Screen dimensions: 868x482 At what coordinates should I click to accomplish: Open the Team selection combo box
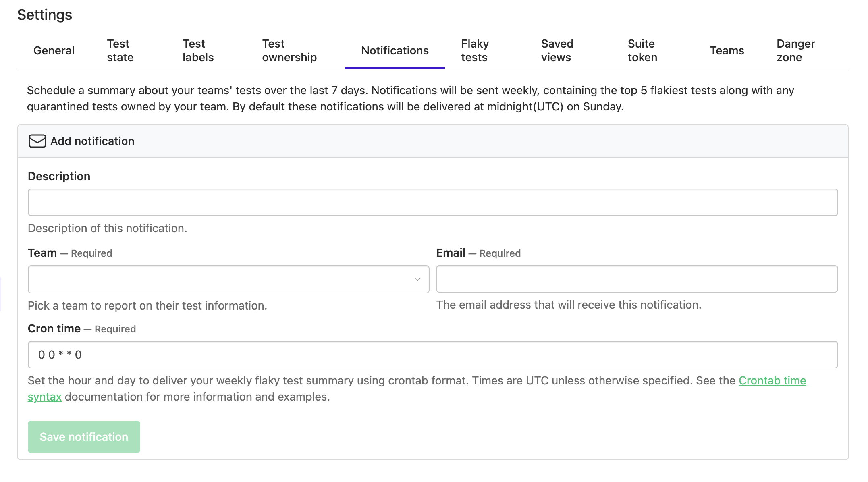coord(226,279)
